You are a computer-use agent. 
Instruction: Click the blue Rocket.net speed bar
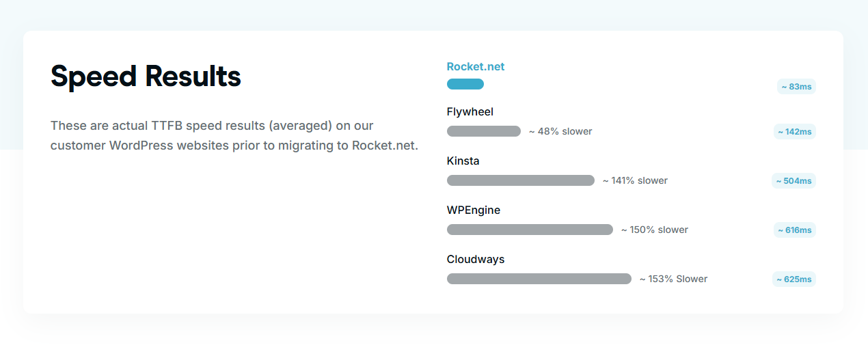coord(465,84)
